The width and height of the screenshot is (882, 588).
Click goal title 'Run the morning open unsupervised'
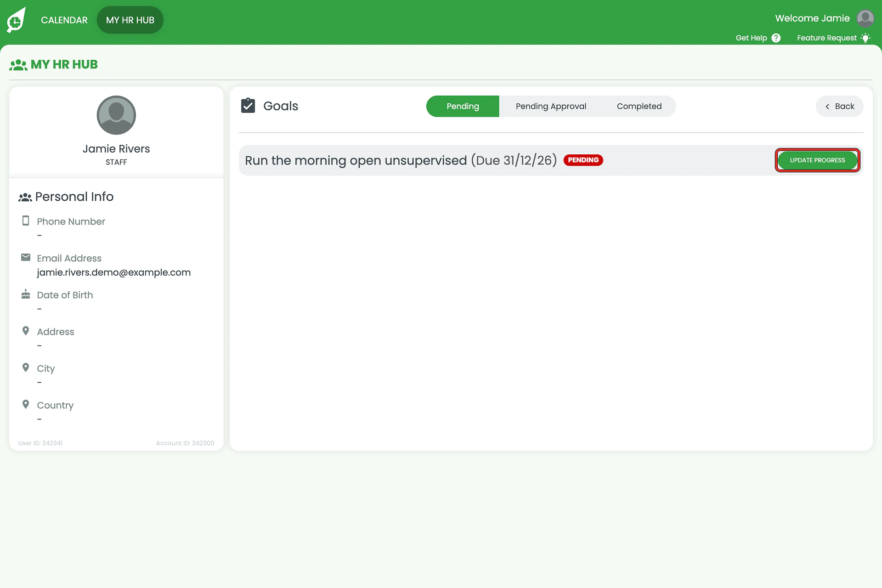(x=356, y=160)
